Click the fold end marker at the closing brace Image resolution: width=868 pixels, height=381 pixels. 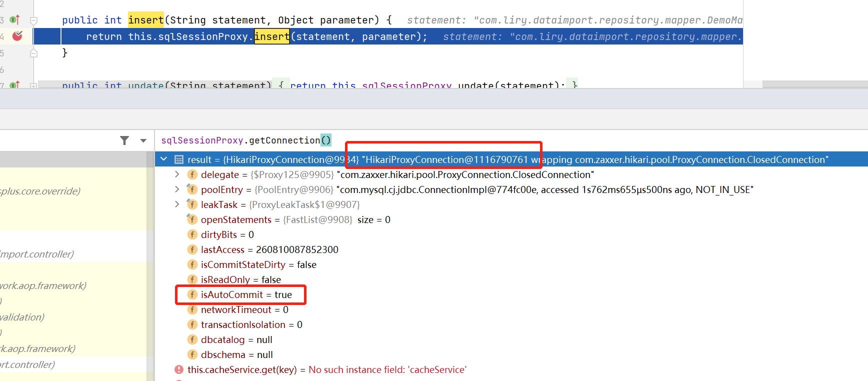(33, 53)
